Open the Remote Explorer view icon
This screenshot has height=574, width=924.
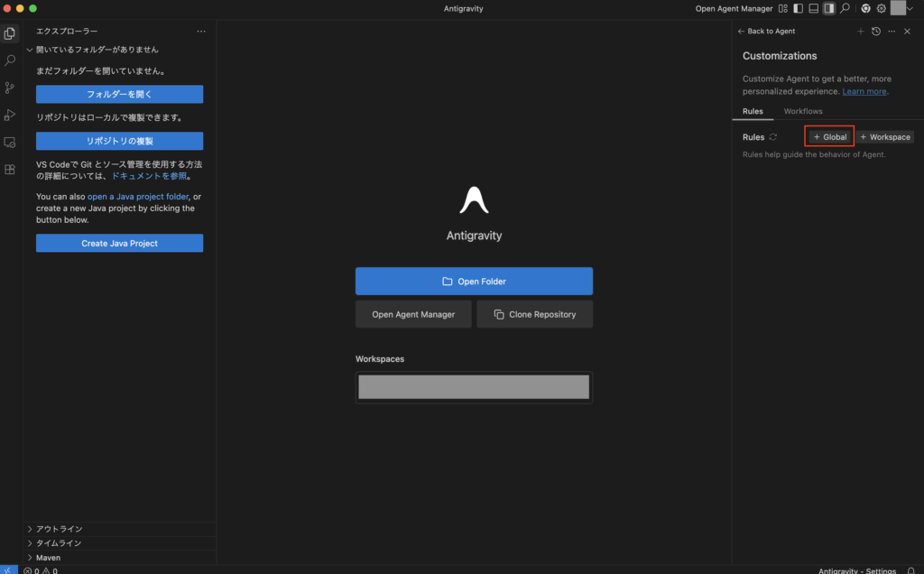(10, 142)
